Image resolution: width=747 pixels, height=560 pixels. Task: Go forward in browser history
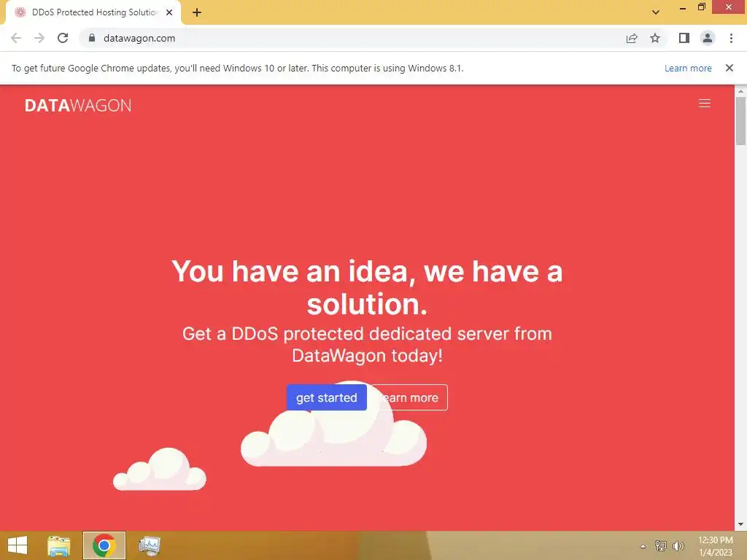point(39,38)
